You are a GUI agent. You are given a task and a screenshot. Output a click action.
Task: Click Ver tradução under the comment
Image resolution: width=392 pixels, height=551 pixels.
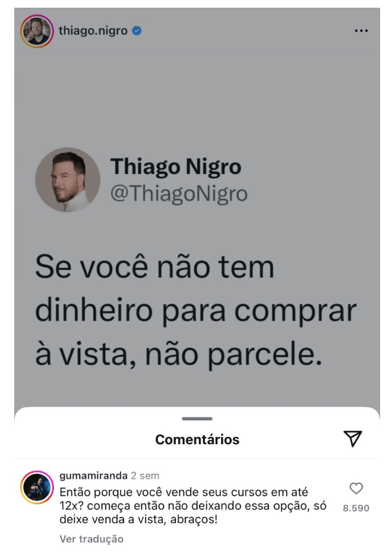tap(91, 539)
